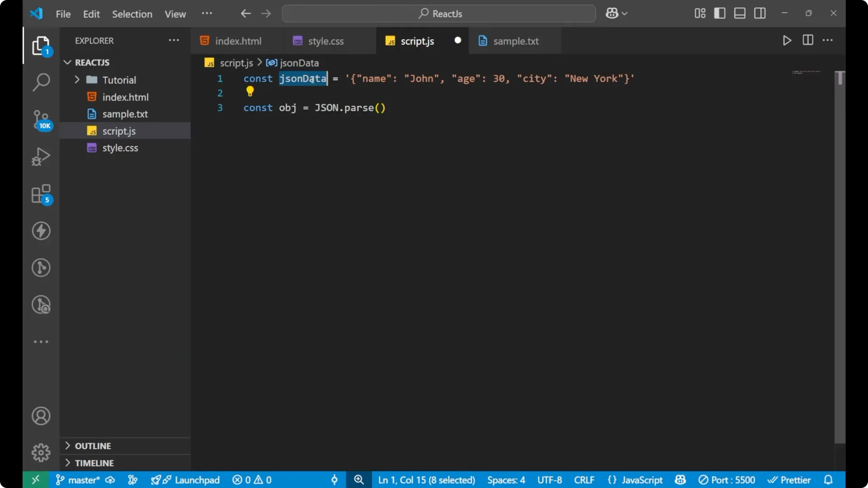The image size is (868, 488).
Task: Open the Extensions view with 5 updates
Action: tap(41, 194)
